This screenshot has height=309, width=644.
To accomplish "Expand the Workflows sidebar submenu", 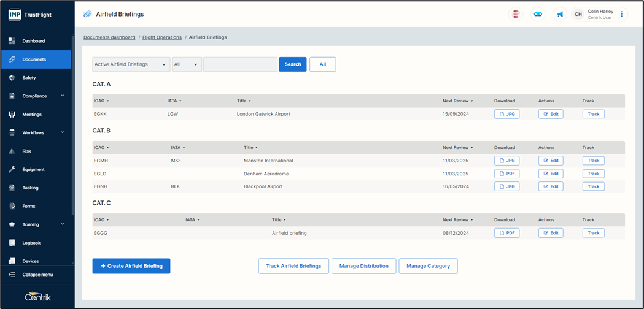I will pos(62,132).
